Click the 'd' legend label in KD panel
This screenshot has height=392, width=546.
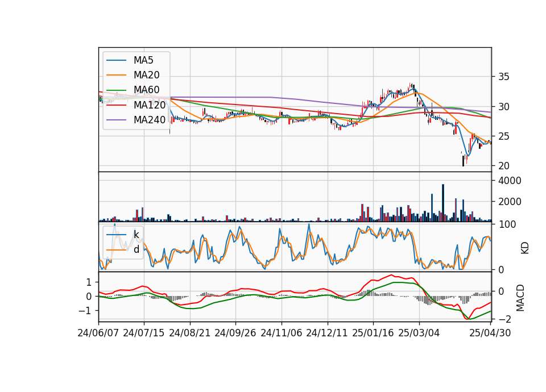pos(136,249)
